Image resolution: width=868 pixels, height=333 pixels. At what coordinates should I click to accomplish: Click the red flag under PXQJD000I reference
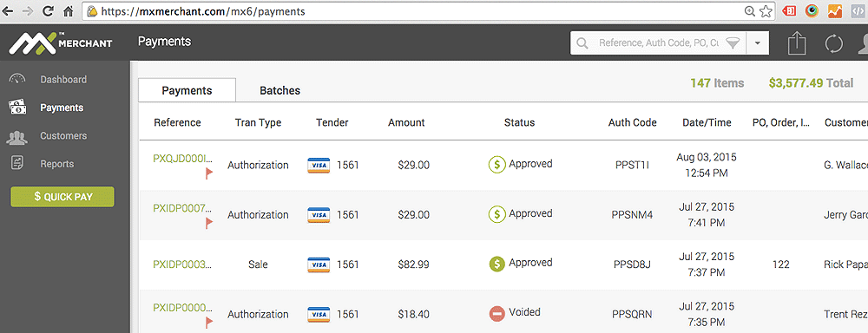209,173
